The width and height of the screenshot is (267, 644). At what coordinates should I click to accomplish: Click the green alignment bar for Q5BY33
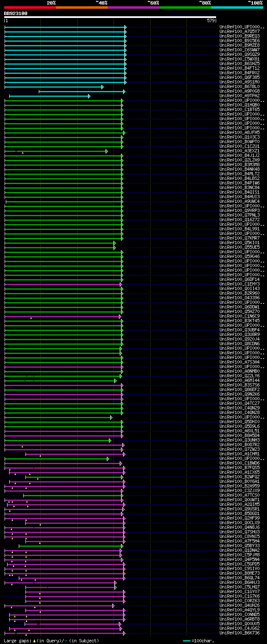pos(71,546)
